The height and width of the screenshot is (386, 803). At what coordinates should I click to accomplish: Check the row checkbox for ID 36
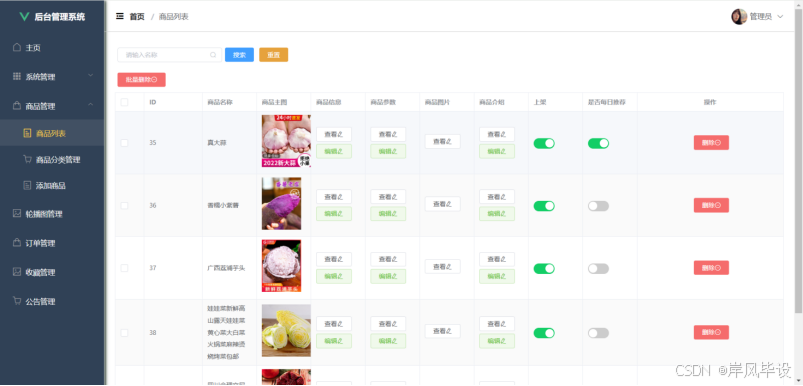tap(124, 205)
